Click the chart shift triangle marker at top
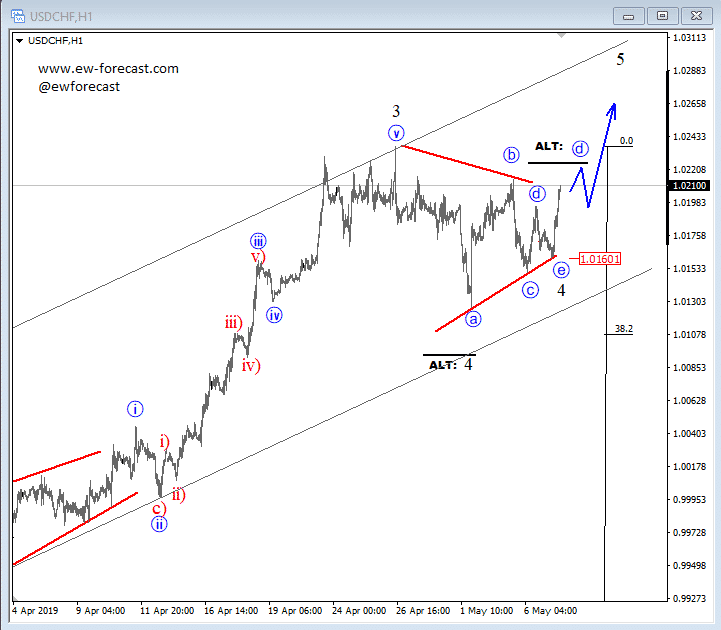Image resolution: width=721 pixels, height=630 pixels. (x=561, y=35)
